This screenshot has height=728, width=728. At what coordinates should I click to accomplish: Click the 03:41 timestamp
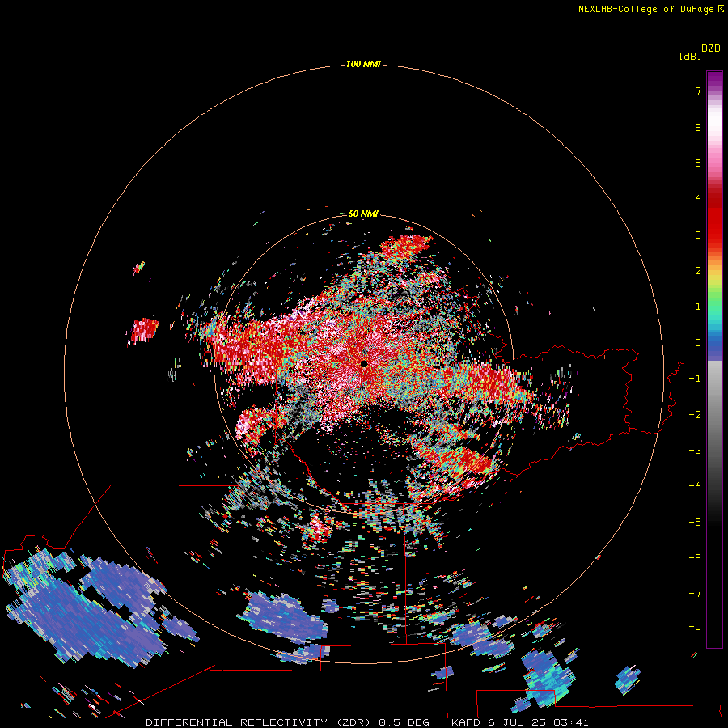click(571, 722)
